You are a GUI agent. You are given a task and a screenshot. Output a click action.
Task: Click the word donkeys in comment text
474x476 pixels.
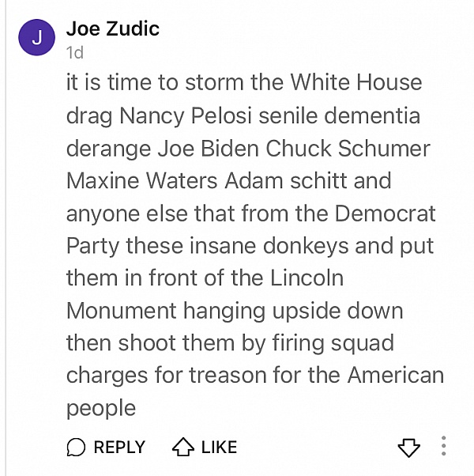(306, 247)
